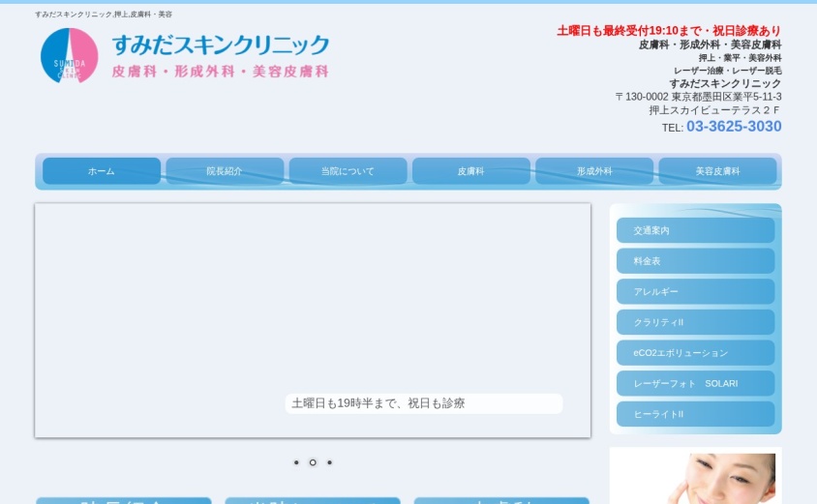Go to the 当院について page

click(x=348, y=171)
